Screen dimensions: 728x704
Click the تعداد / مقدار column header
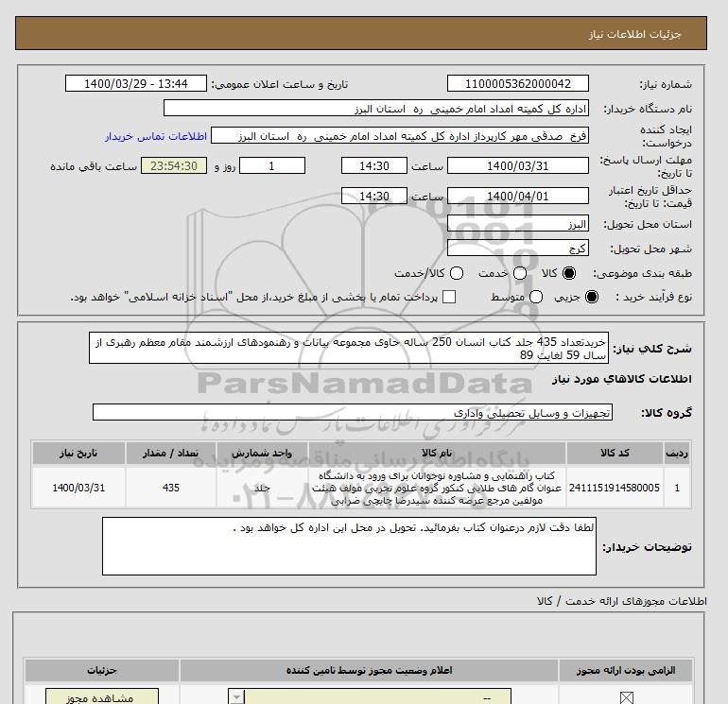click(x=171, y=453)
